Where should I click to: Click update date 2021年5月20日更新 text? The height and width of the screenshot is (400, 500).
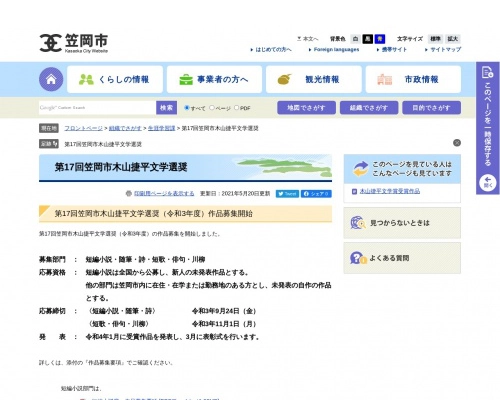coord(235,194)
